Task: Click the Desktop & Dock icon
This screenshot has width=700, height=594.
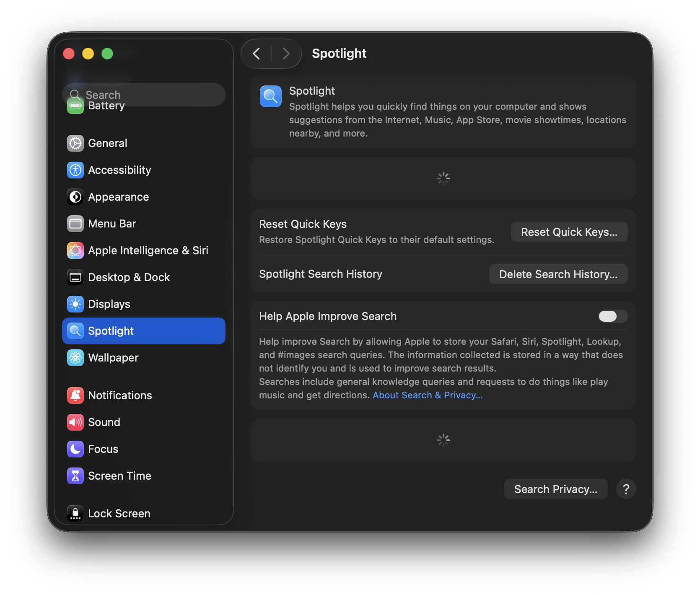Action: coord(75,277)
